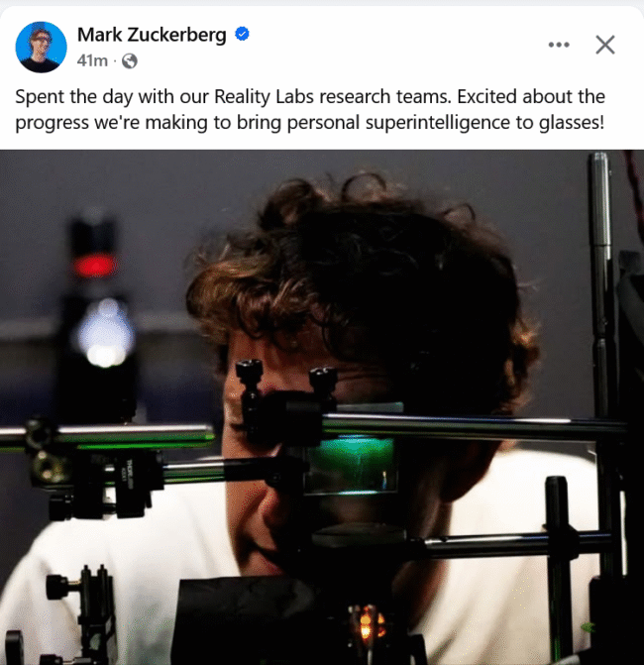Click the blue verified badge
This screenshot has width=644, height=665.
[242, 34]
